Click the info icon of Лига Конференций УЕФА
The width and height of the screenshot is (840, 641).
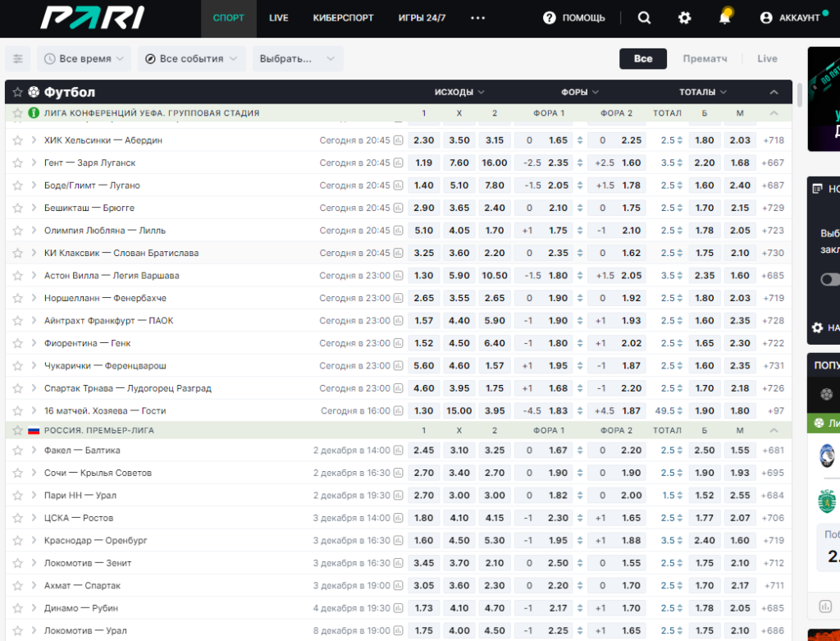pos(33,113)
